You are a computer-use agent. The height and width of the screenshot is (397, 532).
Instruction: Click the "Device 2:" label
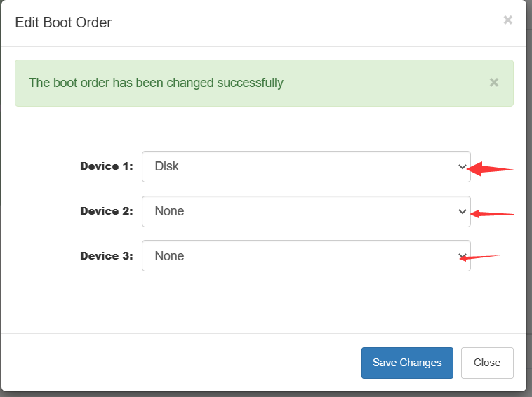pyautogui.click(x=106, y=211)
